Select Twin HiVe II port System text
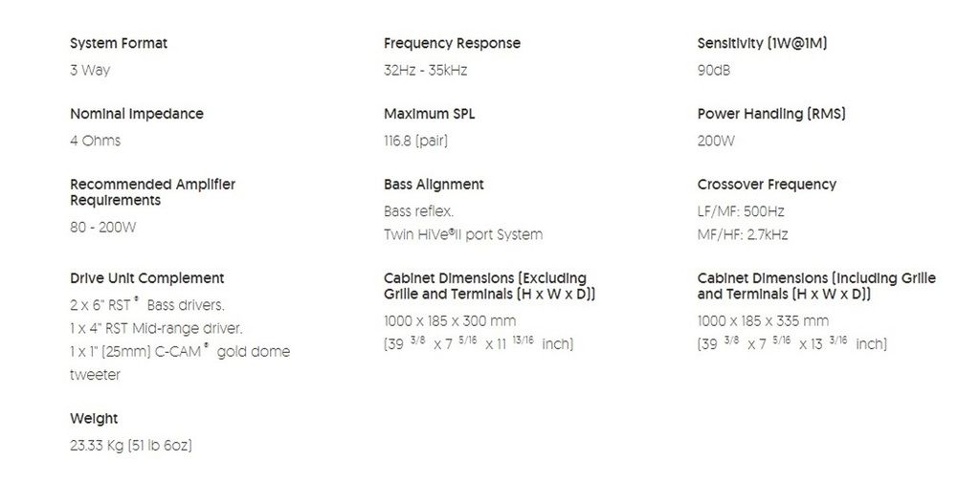 (463, 235)
